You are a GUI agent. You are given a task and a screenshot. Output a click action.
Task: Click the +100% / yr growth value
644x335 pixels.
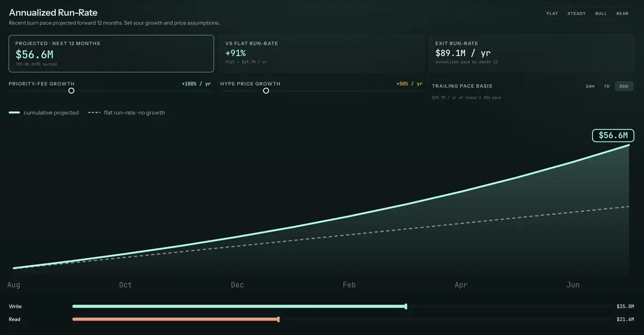click(x=196, y=84)
